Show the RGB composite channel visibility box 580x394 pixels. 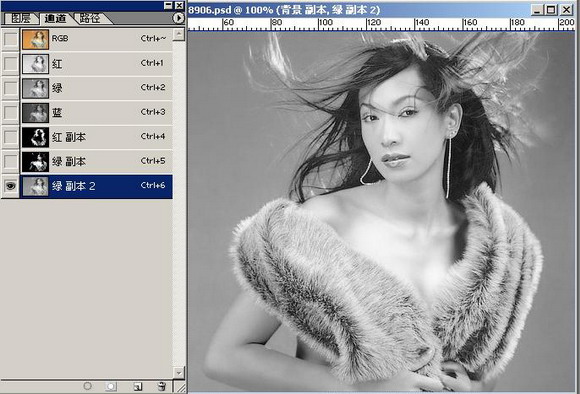10,38
